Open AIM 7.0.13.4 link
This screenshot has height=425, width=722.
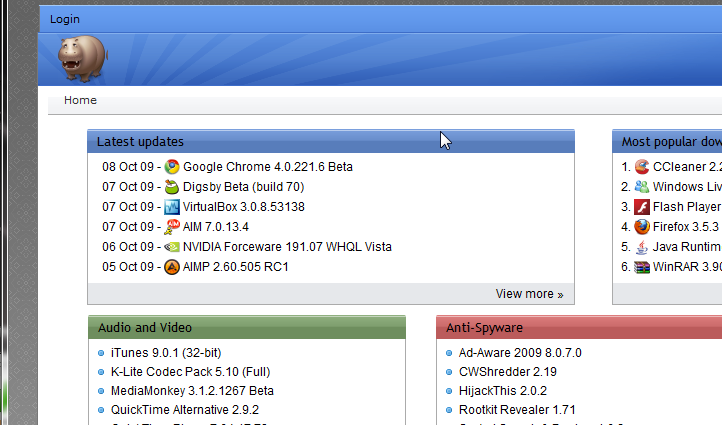pos(215,227)
